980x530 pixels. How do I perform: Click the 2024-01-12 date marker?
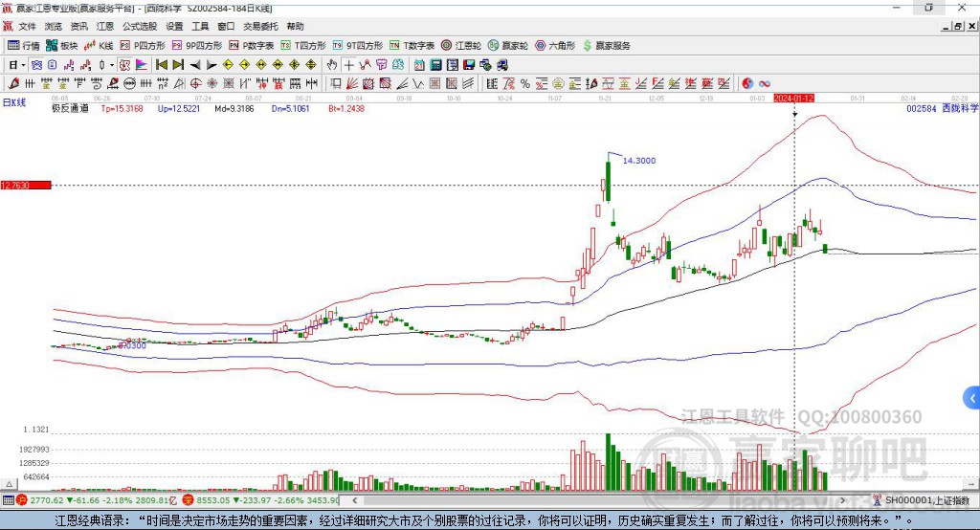[x=793, y=99]
